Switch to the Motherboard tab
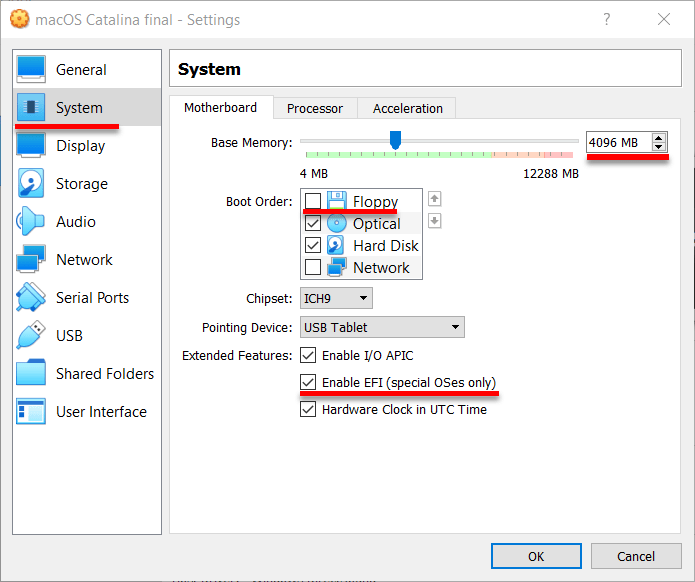 tap(220, 108)
